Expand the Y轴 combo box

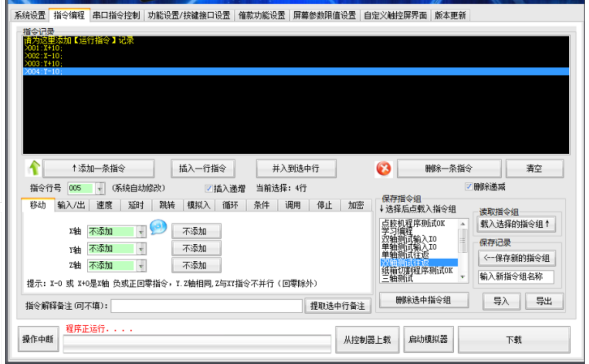141,249
